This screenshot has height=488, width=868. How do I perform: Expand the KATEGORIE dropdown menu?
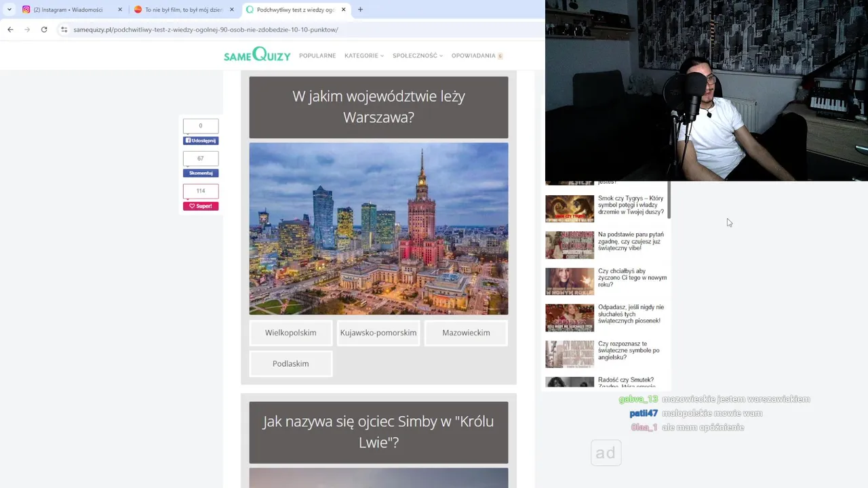click(x=364, y=56)
